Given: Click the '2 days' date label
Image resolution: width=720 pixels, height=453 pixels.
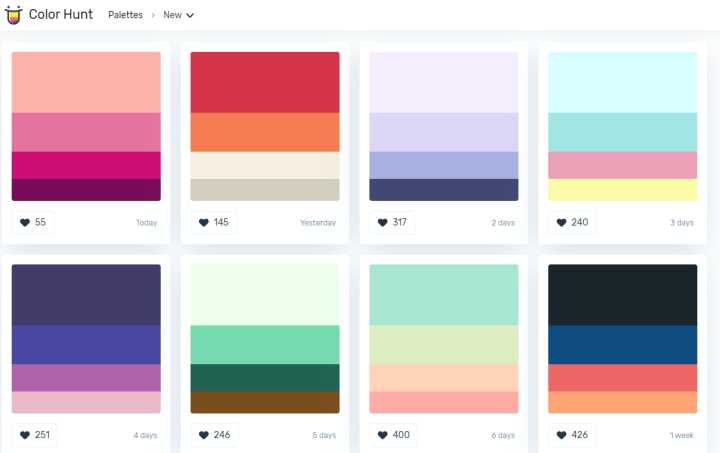Looking at the screenshot, I should 503,223.
